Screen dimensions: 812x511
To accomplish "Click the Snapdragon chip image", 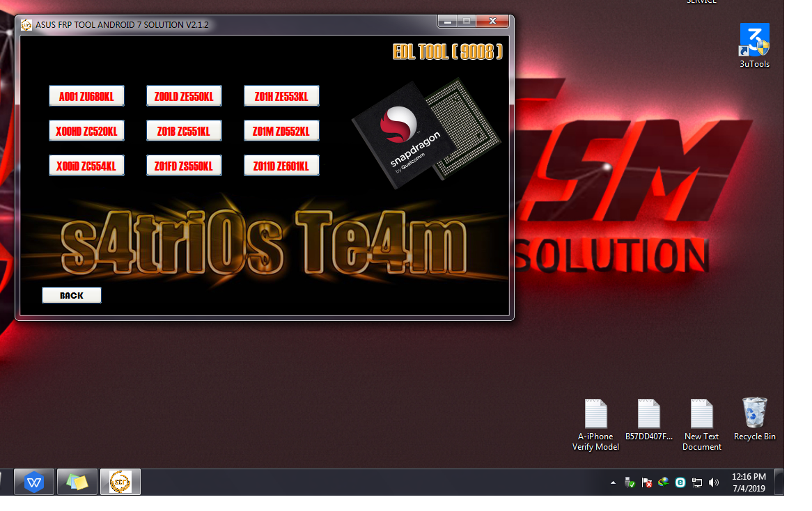I will (426, 133).
